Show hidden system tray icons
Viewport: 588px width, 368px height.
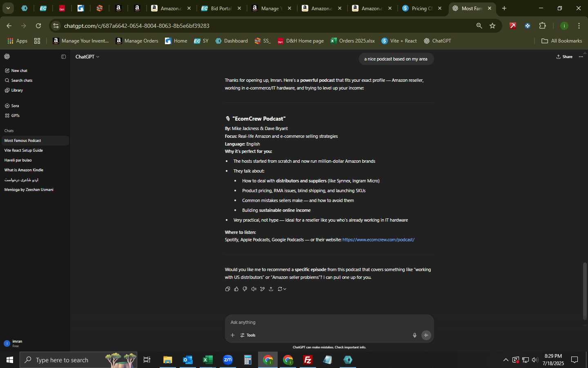point(506,360)
